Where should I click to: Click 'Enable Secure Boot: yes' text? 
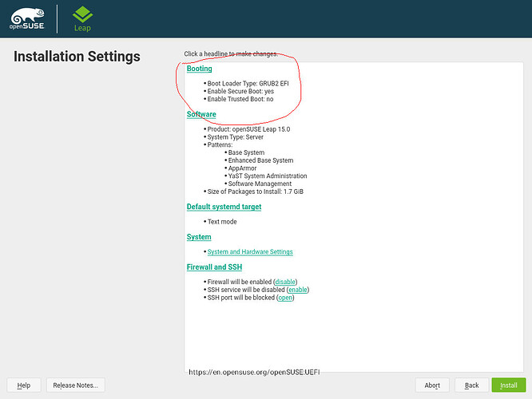tap(240, 91)
